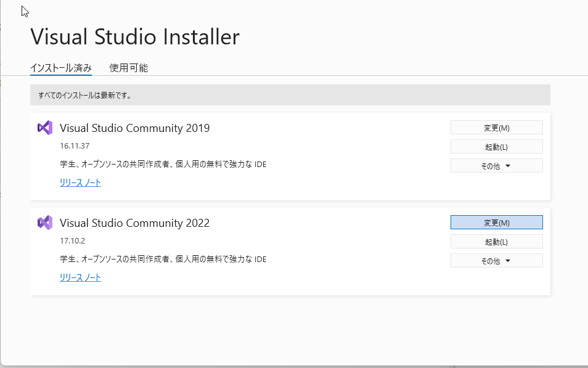Select the Visual Studio Community 2022 title text

point(134,223)
